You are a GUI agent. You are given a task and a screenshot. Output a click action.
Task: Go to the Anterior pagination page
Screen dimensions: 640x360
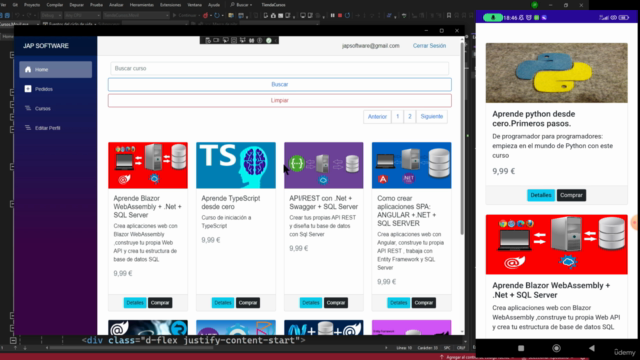pos(377,117)
